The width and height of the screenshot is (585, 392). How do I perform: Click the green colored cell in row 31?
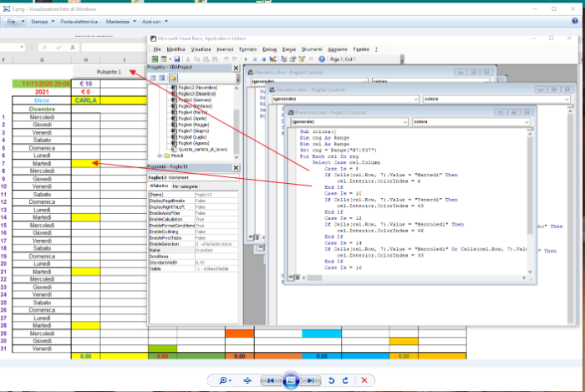click(163, 349)
